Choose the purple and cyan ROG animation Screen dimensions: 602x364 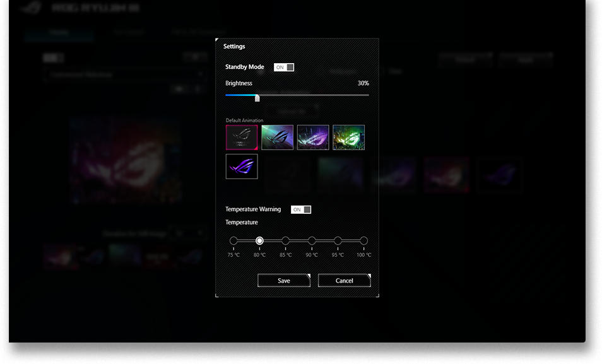tap(313, 137)
